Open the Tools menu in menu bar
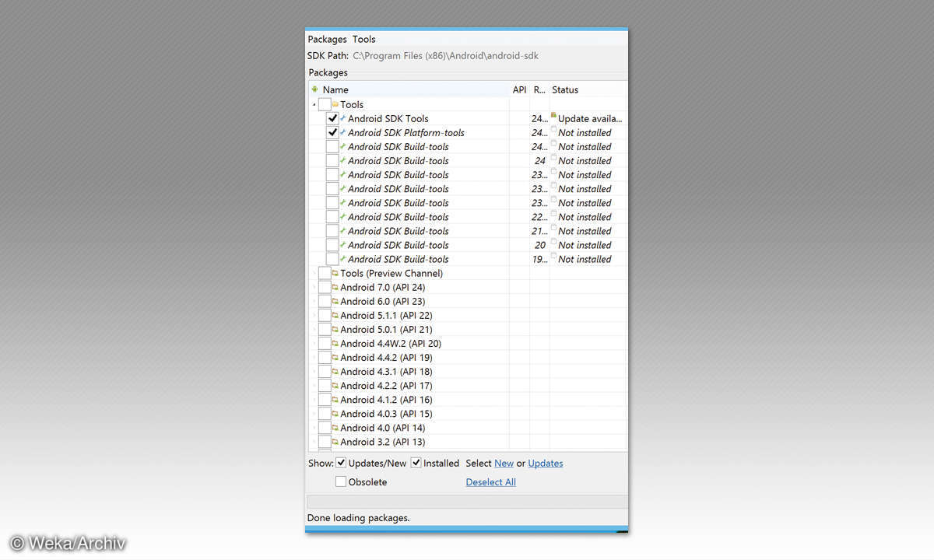 (363, 39)
